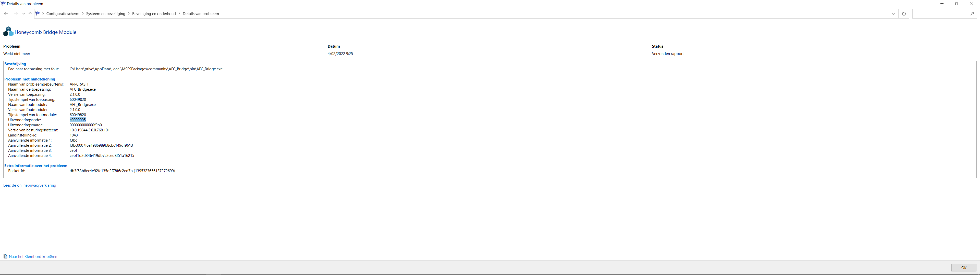Image resolution: width=980 pixels, height=275 pixels.
Task: Open recent locations dropdown arrow
Action: tap(23, 14)
